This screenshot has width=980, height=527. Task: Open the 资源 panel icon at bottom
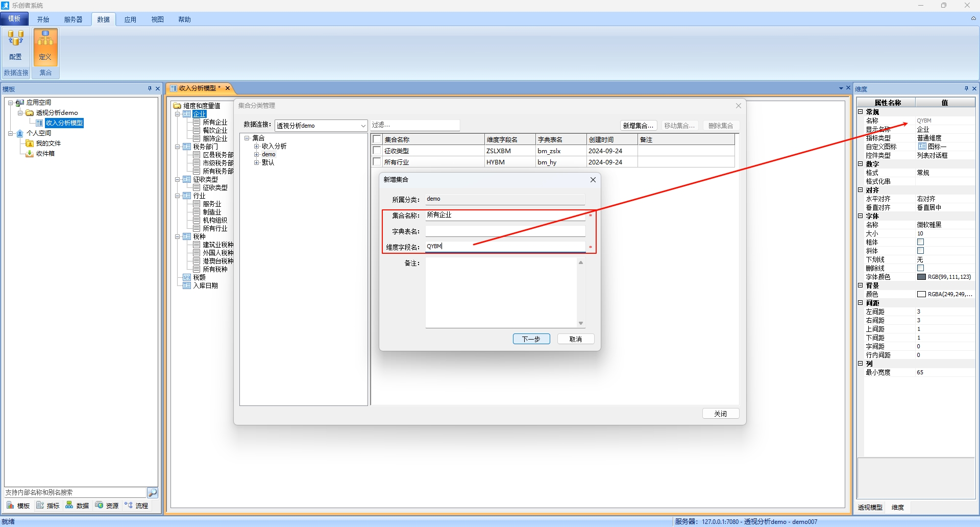click(x=100, y=506)
